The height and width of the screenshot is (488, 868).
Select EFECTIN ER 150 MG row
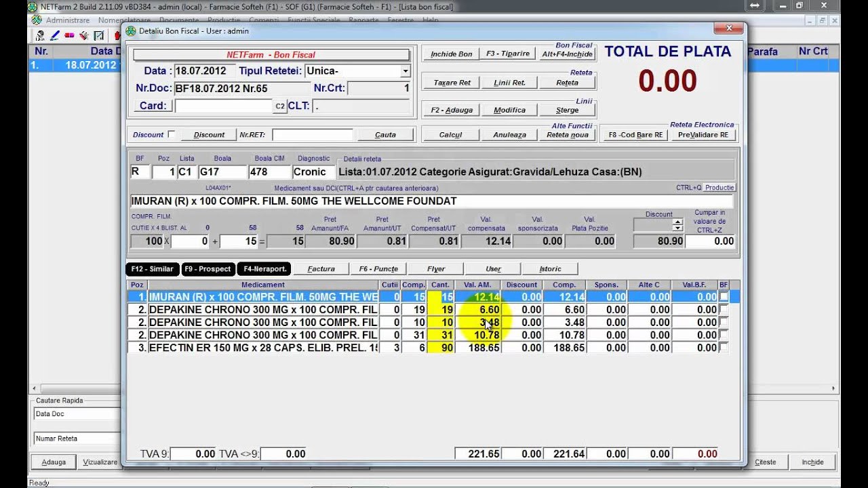click(x=427, y=348)
